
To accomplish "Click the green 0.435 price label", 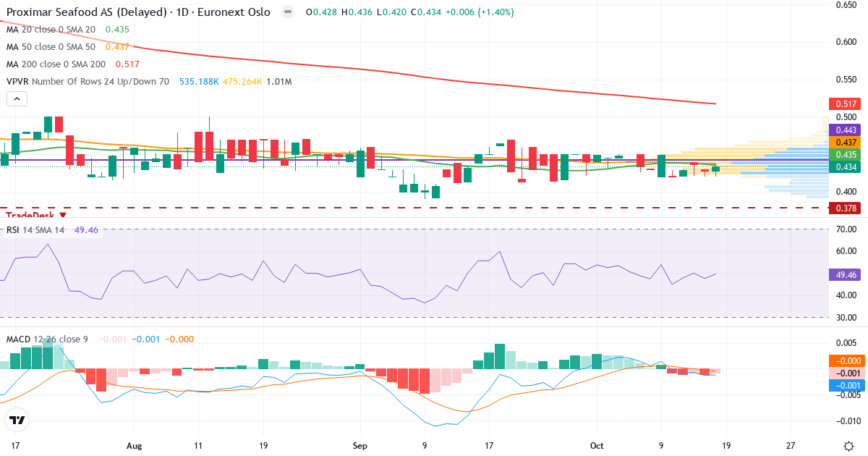I will [x=846, y=155].
